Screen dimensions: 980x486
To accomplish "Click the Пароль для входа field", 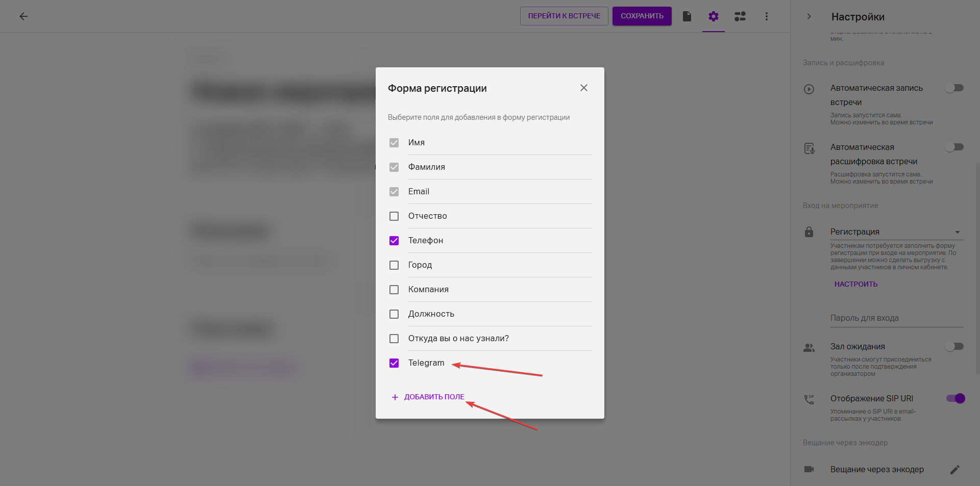I will pos(896,318).
